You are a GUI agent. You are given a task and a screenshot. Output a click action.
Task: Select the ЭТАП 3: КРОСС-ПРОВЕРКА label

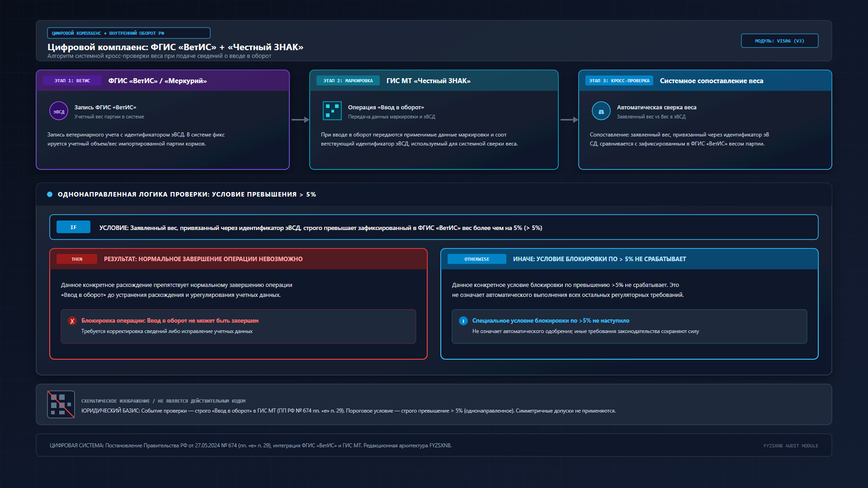(619, 80)
